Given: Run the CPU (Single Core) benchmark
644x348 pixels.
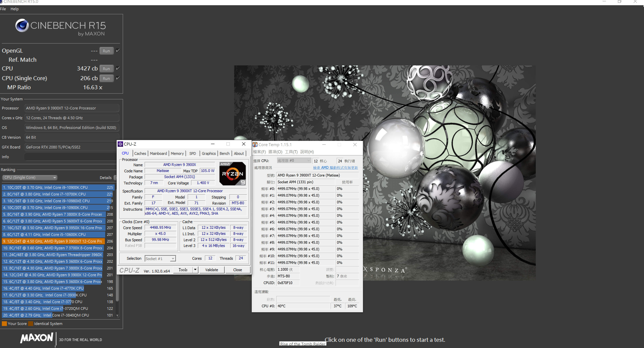Looking at the screenshot, I should pyautogui.click(x=107, y=78).
